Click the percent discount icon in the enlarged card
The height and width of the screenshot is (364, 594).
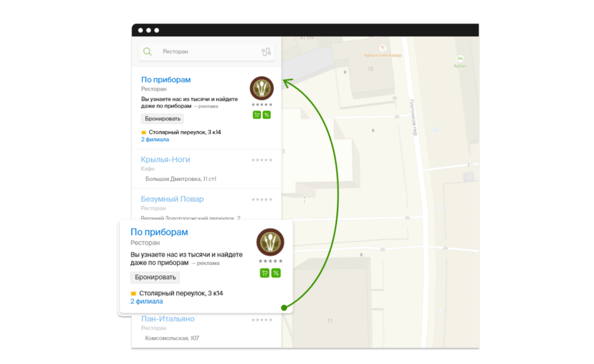pos(276,273)
